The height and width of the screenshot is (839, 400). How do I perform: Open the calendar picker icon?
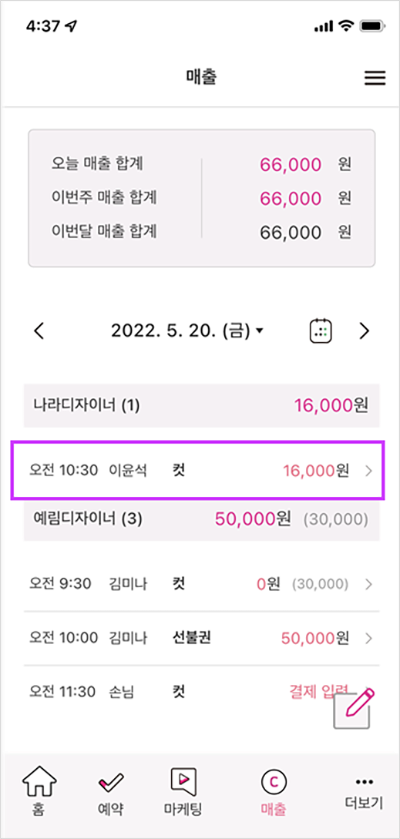[x=321, y=331]
